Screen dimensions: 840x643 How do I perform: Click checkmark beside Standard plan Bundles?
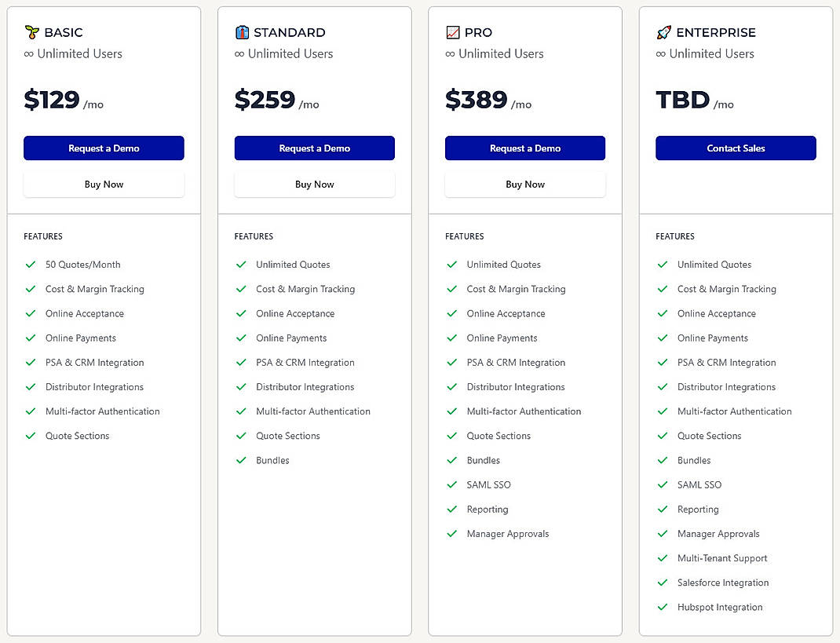[x=241, y=460]
